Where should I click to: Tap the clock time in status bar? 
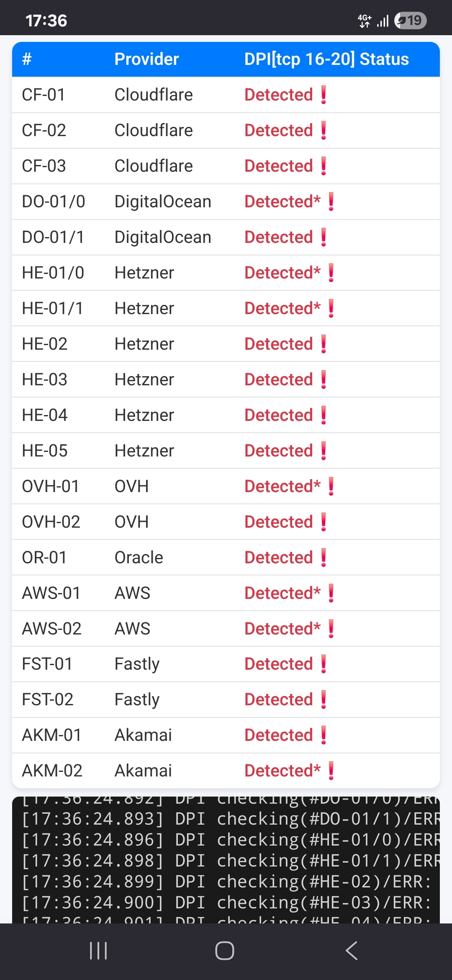[x=46, y=20]
